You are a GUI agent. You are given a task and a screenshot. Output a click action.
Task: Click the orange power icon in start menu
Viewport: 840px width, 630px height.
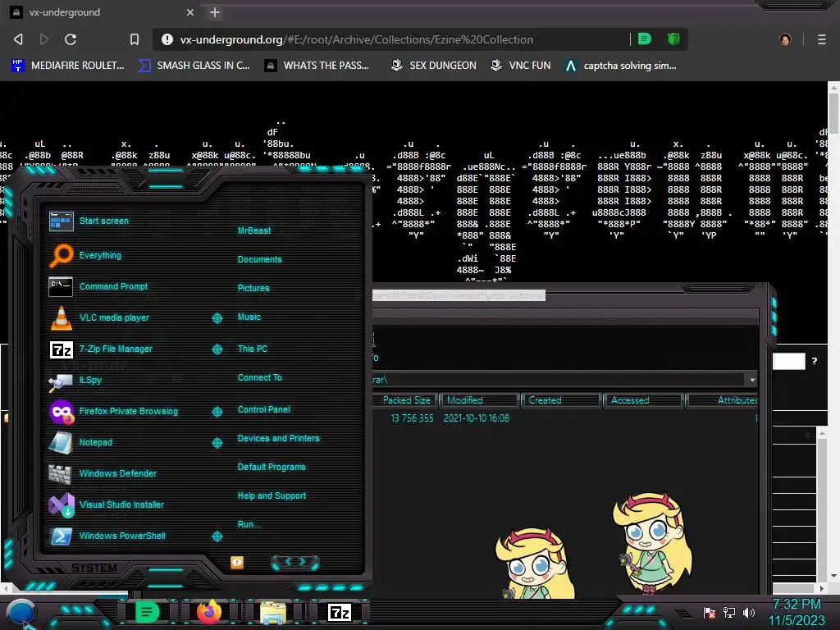coord(237,562)
